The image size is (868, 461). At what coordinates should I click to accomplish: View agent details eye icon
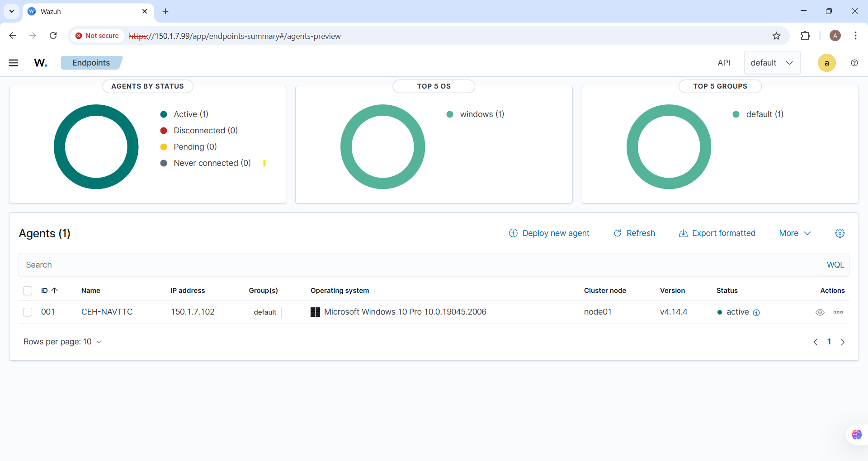(x=820, y=312)
